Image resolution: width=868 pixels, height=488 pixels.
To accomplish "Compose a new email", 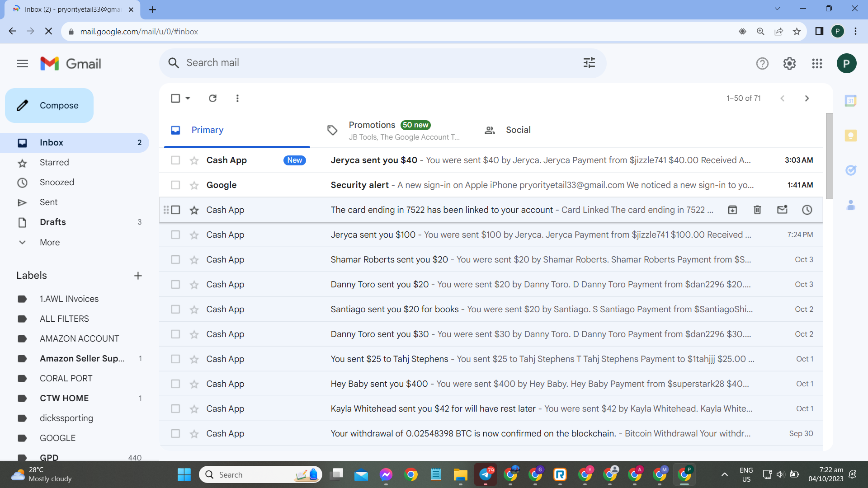I will click(49, 105).
